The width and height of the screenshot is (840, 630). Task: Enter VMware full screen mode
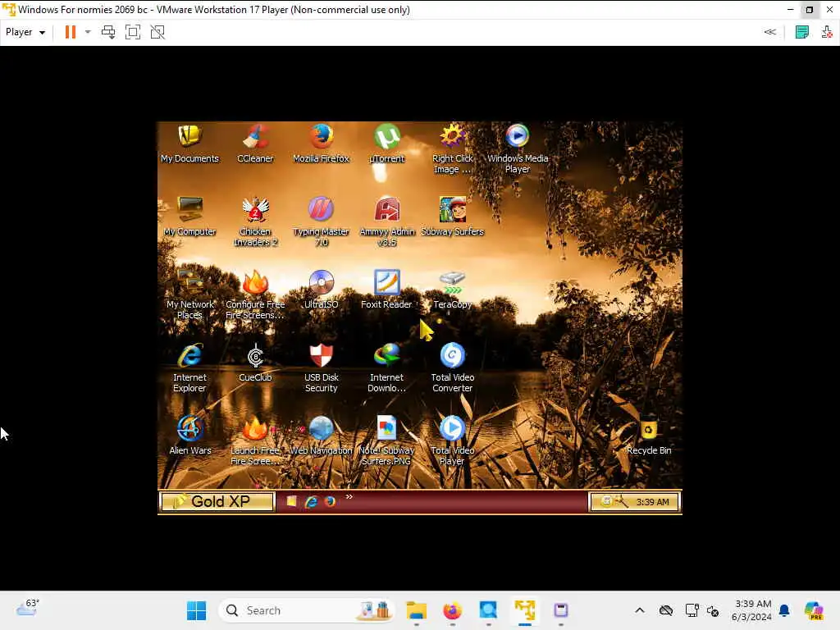133,32
